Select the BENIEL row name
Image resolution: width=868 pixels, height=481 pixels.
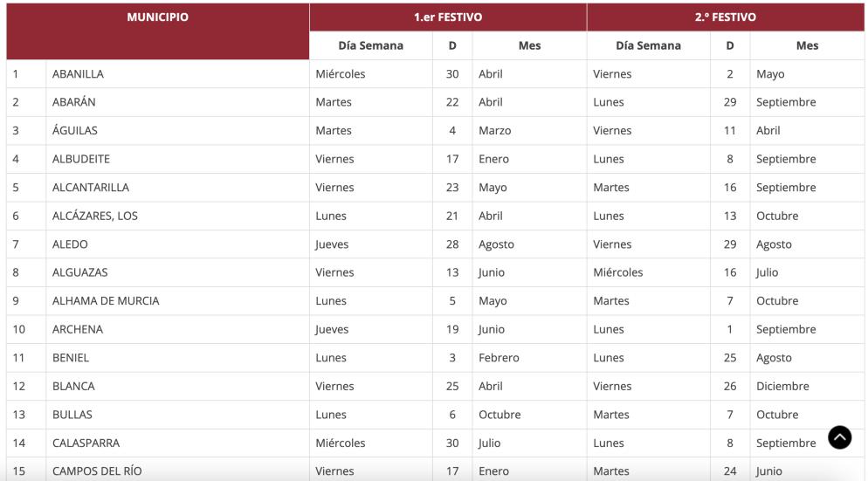[x=71, y=358]
